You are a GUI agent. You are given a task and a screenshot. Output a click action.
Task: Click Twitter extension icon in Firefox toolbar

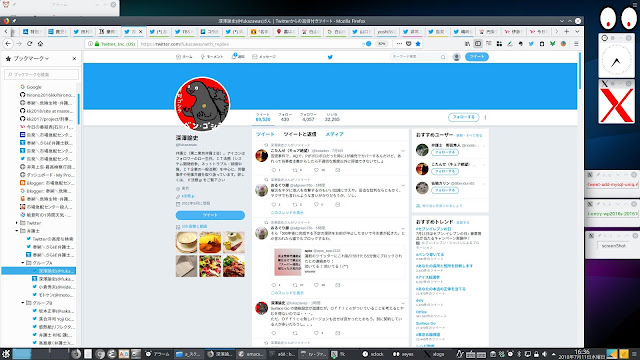pyautogui.click(x=531, y=44)
